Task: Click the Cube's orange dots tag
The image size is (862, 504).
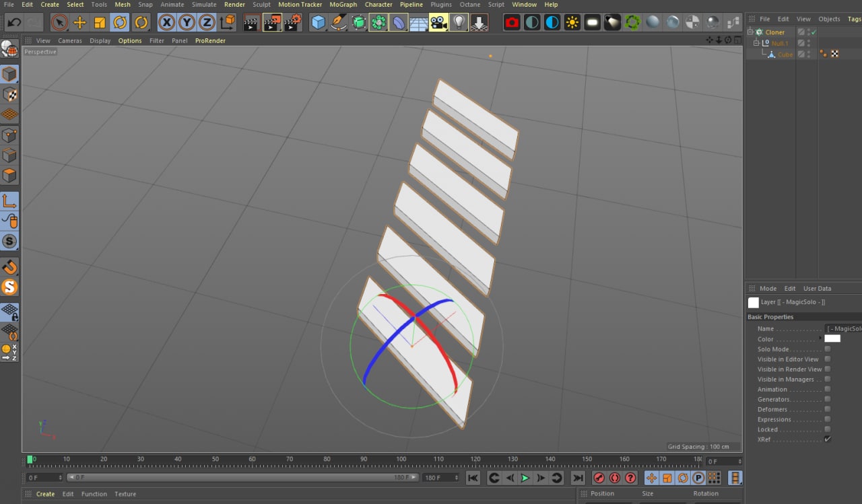Action: pos(824,54)
